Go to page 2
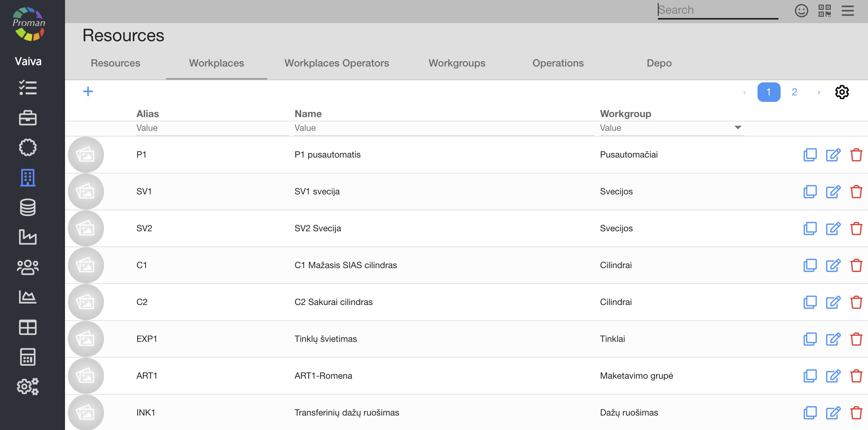 (794, 92)
